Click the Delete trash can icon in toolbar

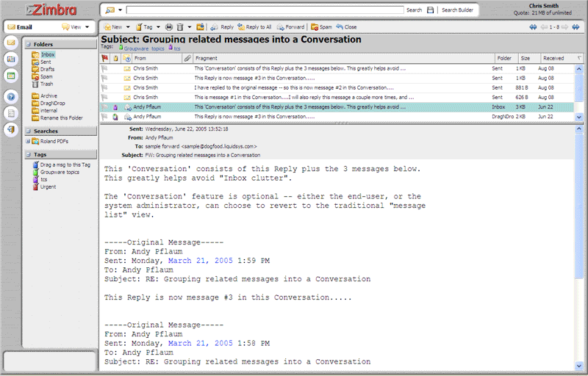coord(180,27)
